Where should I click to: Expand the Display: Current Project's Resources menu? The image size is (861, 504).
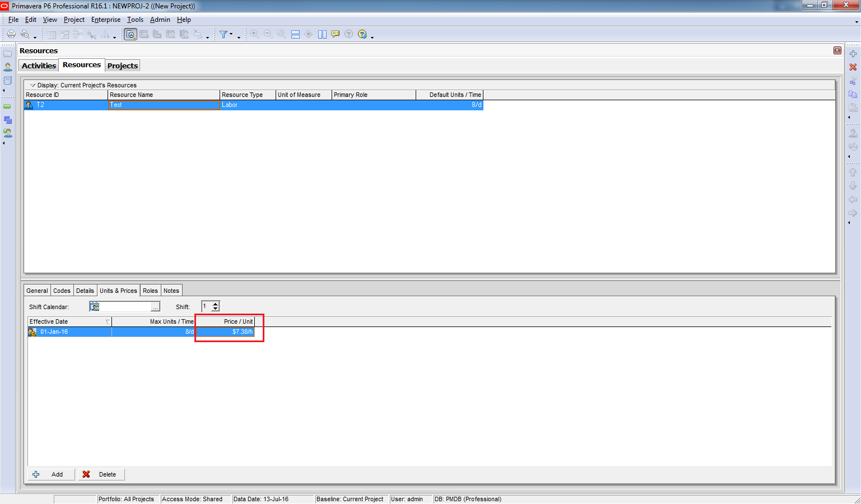pos(32,85)
